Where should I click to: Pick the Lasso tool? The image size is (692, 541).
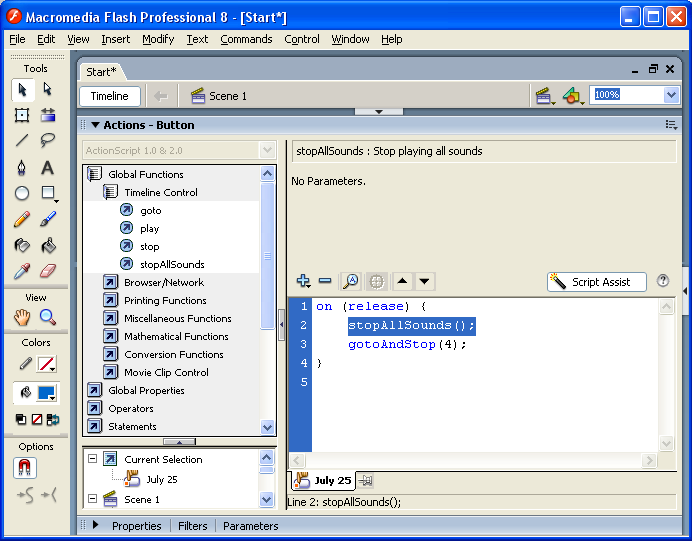click(x=47, y=140)
